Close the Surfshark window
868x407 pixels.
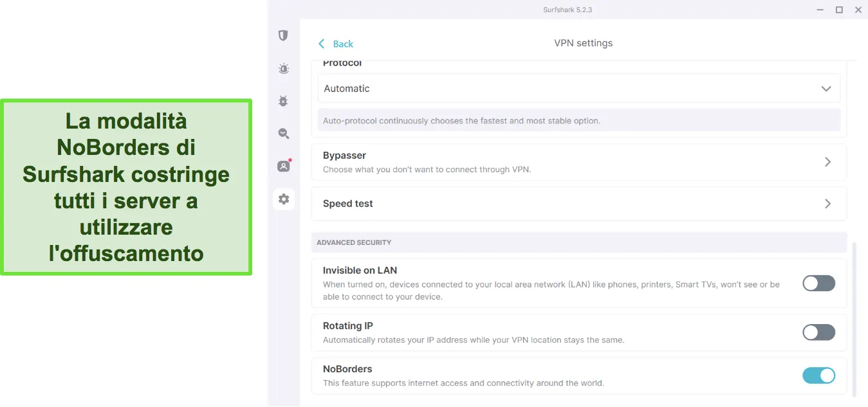858,10
